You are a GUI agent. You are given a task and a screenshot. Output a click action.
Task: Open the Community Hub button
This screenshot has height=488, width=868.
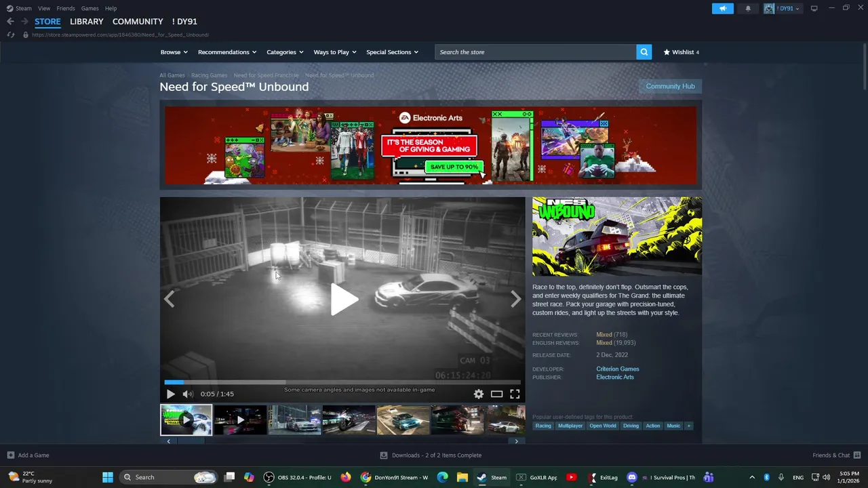tap(670, 86)
